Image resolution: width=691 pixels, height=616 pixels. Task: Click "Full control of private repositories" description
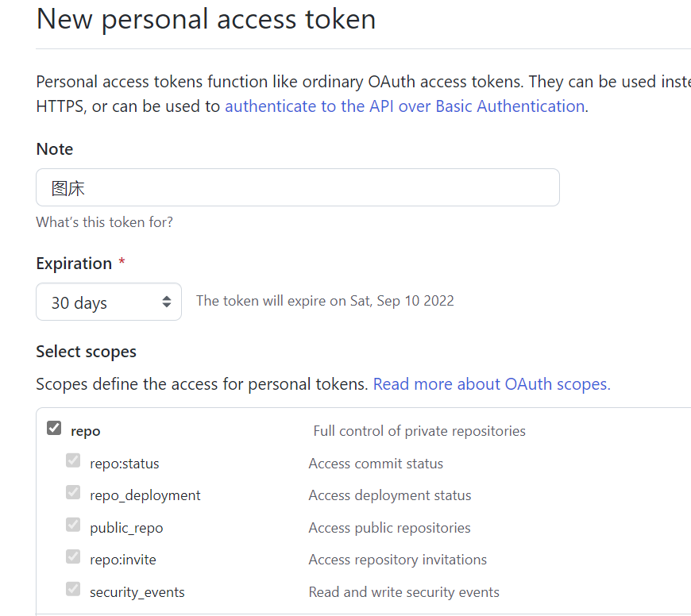coord(419,431)
